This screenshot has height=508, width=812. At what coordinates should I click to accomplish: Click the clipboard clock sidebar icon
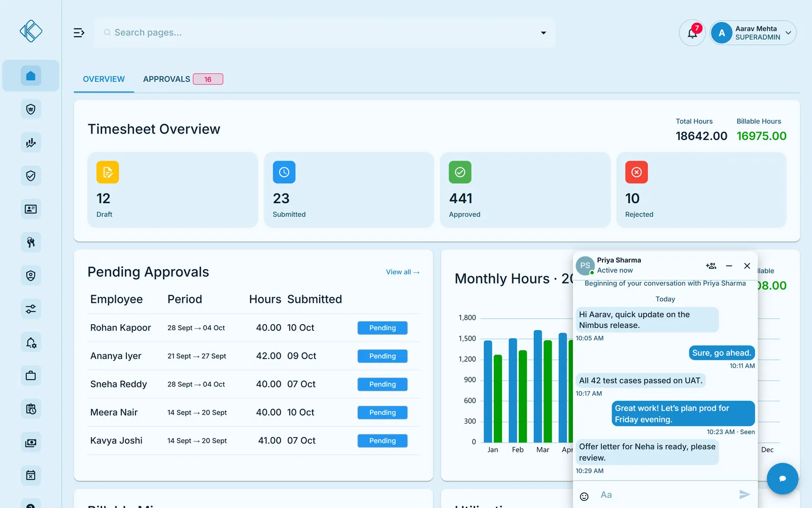point(31,409)
